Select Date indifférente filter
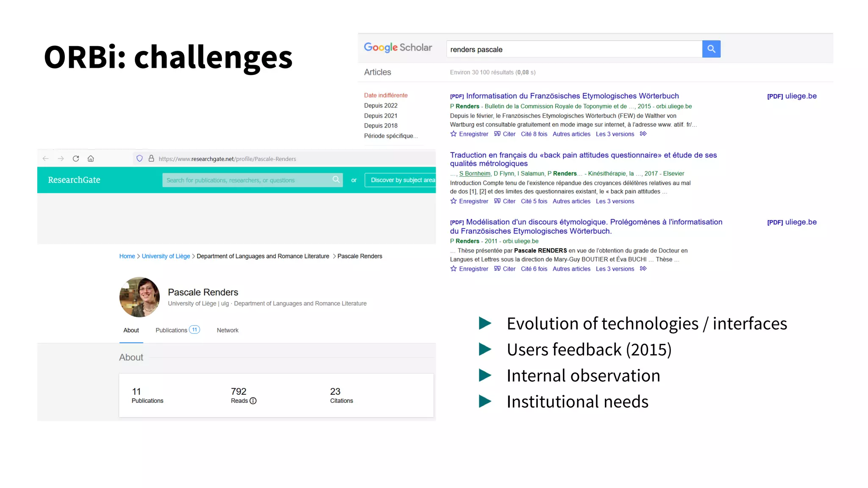868x488 pixels. 386,95
